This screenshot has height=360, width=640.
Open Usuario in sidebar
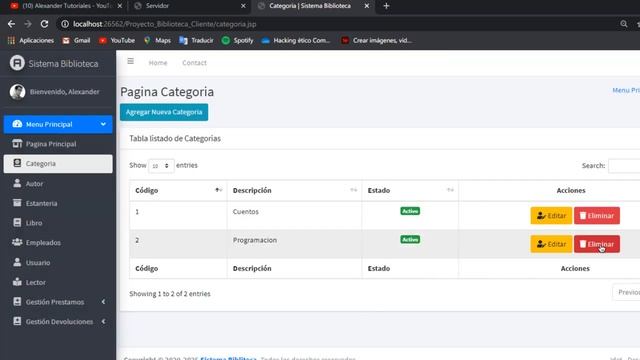point(58,262)
